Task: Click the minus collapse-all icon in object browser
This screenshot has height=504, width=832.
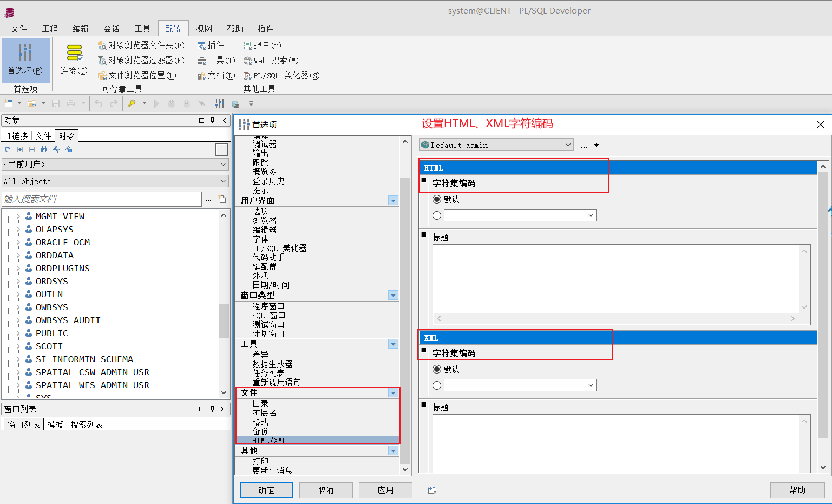Action: click(x=32, y=149)
